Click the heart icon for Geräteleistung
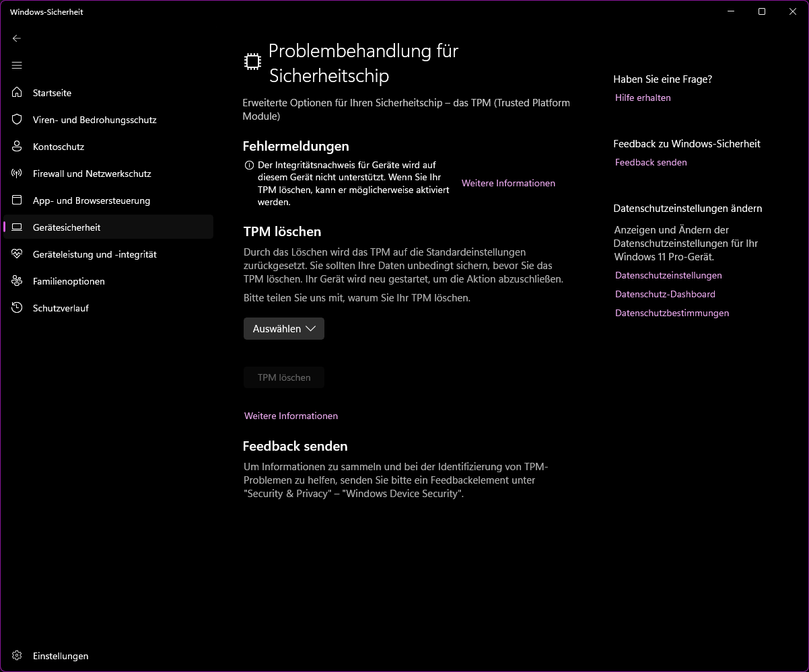The image size is (809, 672). [17, 254]
